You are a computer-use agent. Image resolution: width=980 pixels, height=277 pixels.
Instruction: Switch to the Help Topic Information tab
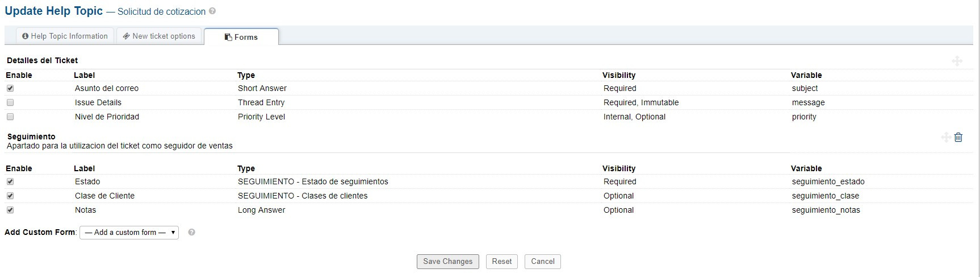point(65,36)
